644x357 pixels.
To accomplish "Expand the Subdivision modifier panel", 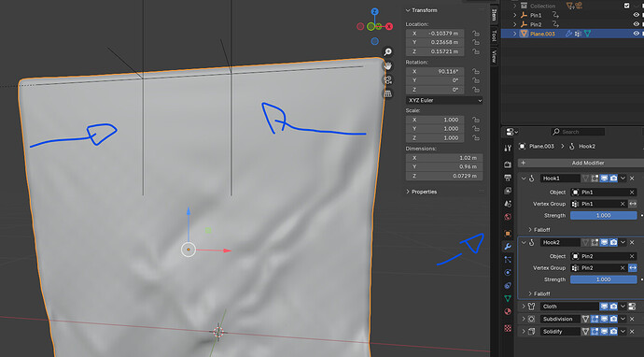I will 524,320.
